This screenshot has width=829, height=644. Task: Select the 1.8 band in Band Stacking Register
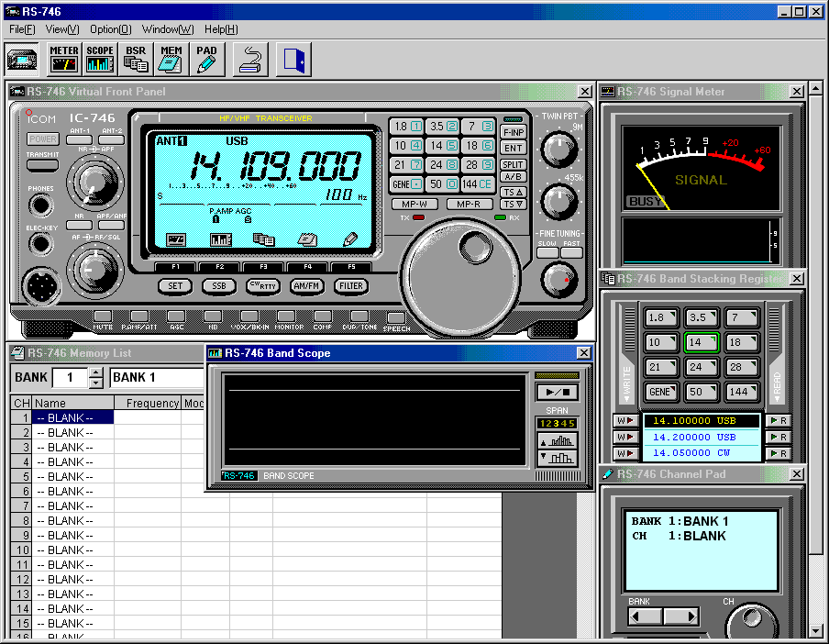point(660,317)
